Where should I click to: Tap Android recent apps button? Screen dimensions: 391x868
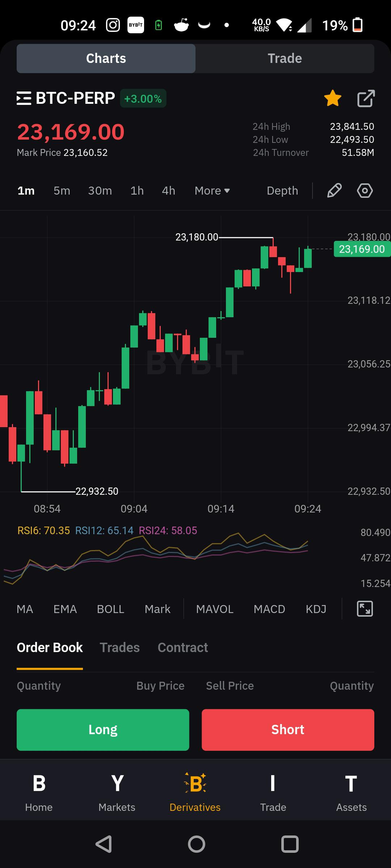point(290,844)
